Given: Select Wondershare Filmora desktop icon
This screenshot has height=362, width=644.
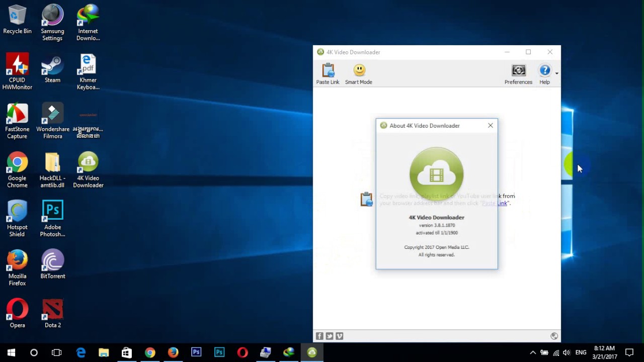Looking at the screenshot, I should click(52, 121).
